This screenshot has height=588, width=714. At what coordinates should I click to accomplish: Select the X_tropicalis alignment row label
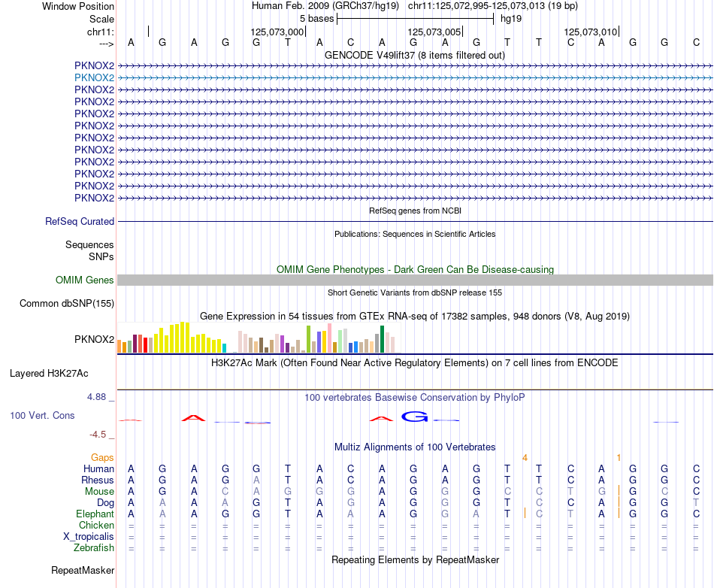click(x=89, y=537)
